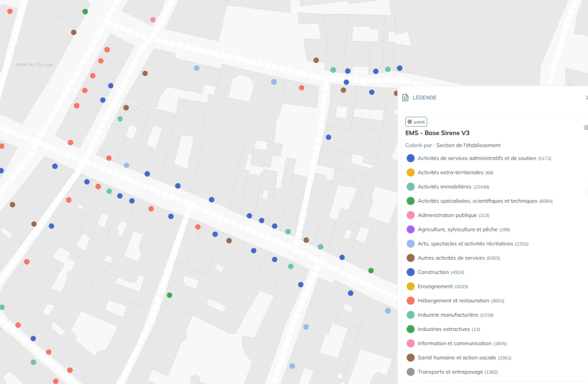Image resolution: width=588 pixels, height=384 pixels.
Task: Select the legend label Industries extractives
Action: pyautogui.click(x=444, y=329)
